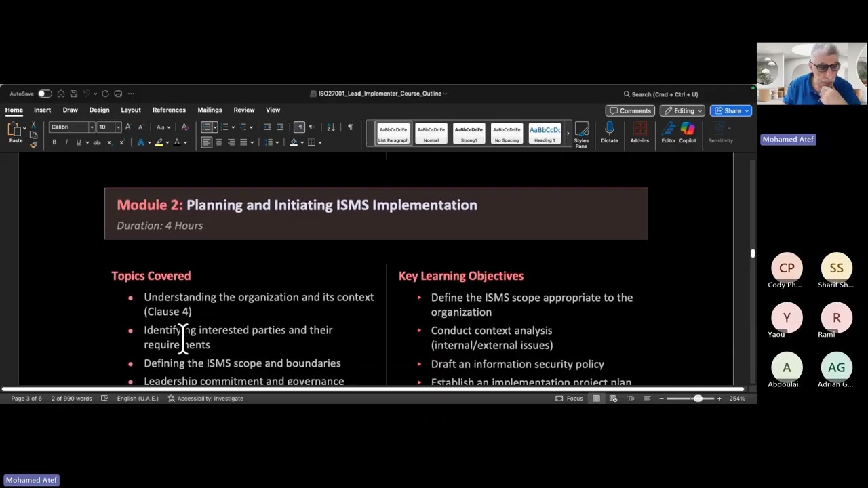The width and height of the screenshot is (868, 488).
Task: Toggle Underline formatting
Action: pyautogui.click(x=79, y=142)
